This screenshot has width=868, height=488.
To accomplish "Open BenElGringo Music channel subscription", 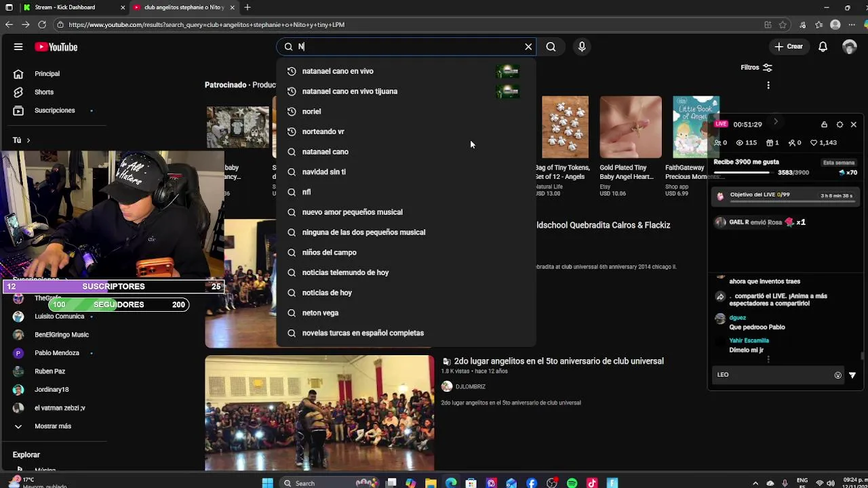I will click(x=61, y=335).
